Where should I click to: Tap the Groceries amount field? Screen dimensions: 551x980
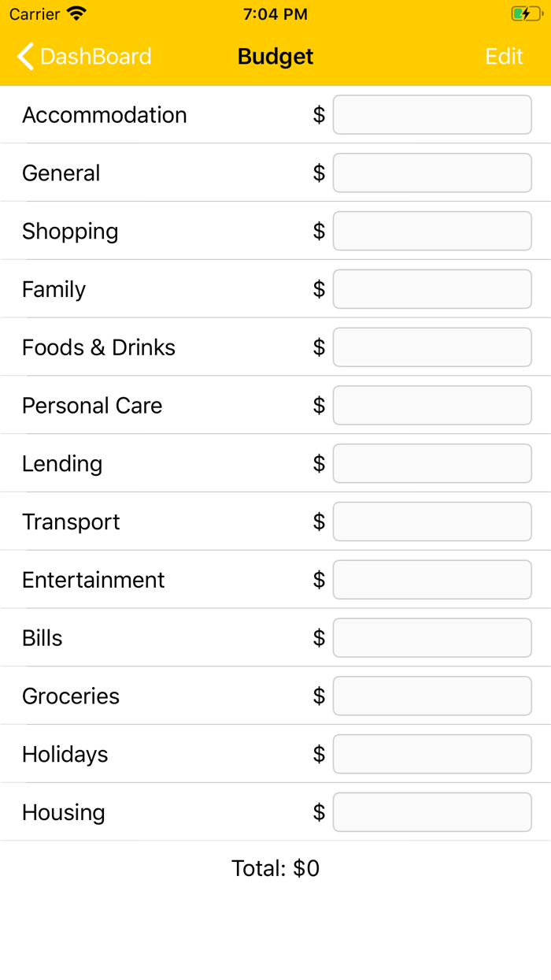click(432, 696)
